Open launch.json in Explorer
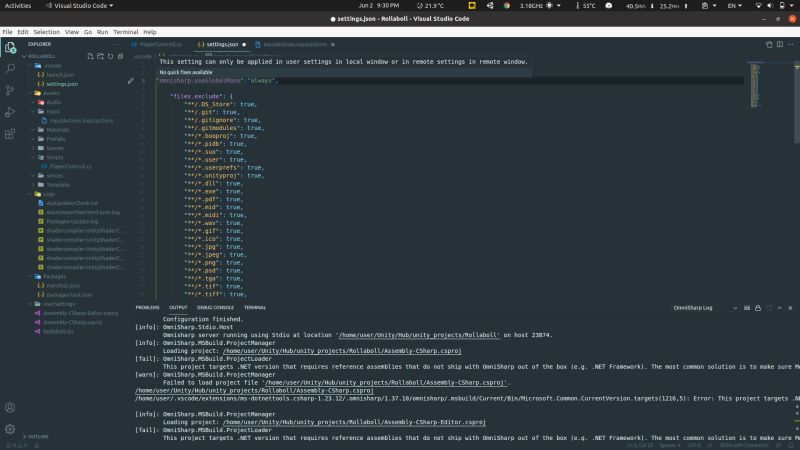 tap(60, 75)
